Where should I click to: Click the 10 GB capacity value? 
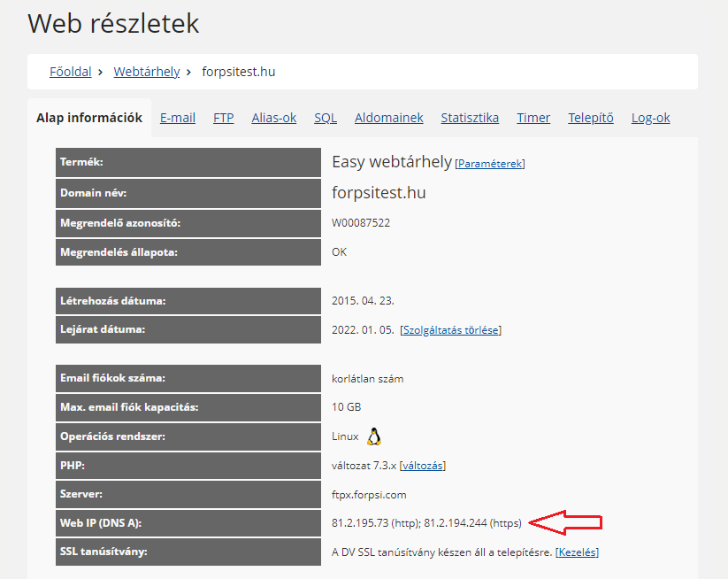pyautogui.click(x=347, y=407)
